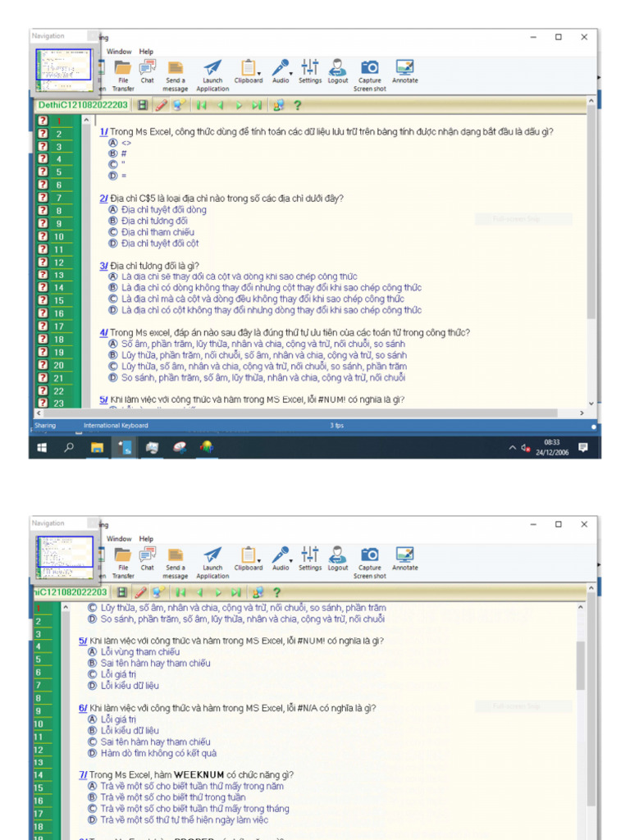Select the Annotate tool in the lower window
This screenshot has height=840, width=630.
tap(404, 559)
